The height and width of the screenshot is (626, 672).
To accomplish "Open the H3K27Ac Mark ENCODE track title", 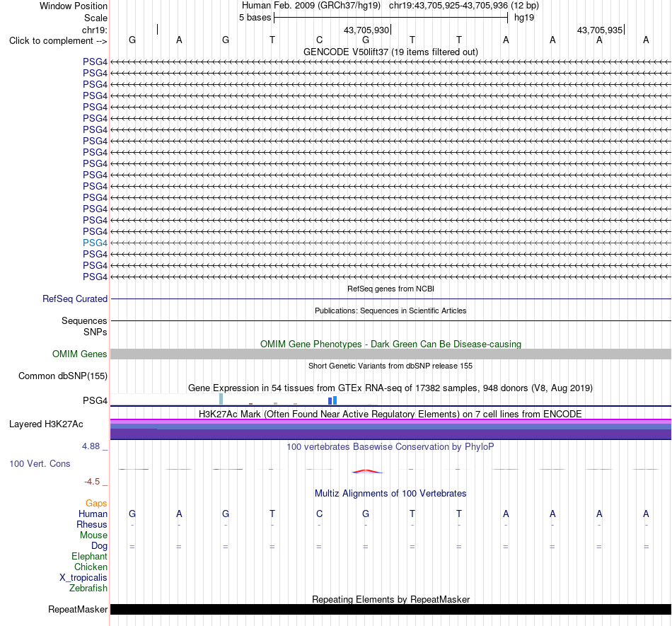I will click(390, 414).
